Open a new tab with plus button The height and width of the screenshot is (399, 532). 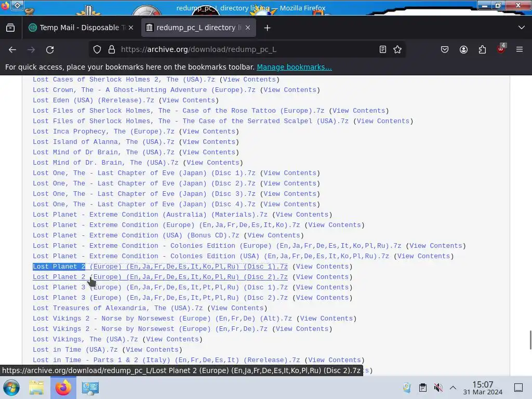pyautogui.click(x=268, y=28)
